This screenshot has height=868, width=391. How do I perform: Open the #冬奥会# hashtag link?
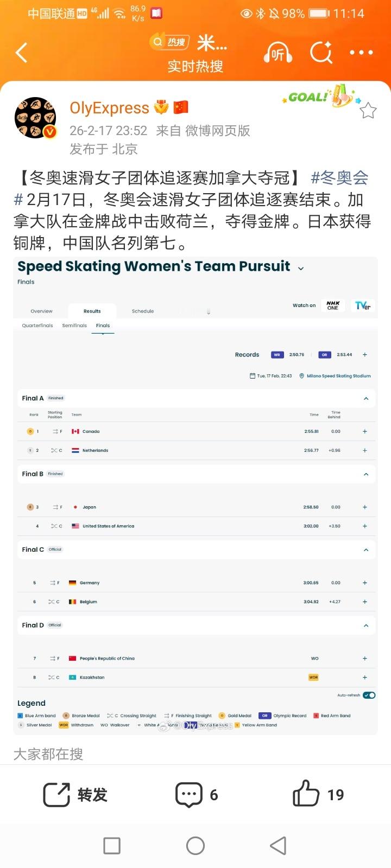(339, 177)
